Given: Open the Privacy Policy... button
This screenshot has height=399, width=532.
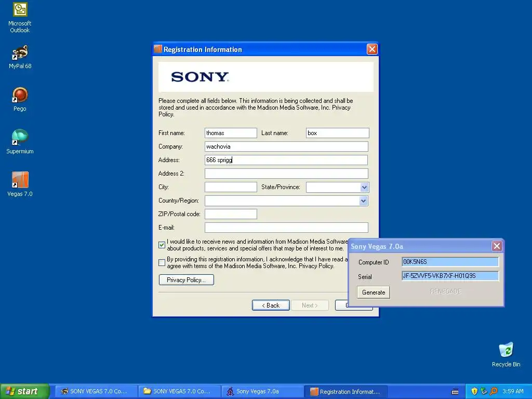Looking at the screenshot, I should 187,280.
